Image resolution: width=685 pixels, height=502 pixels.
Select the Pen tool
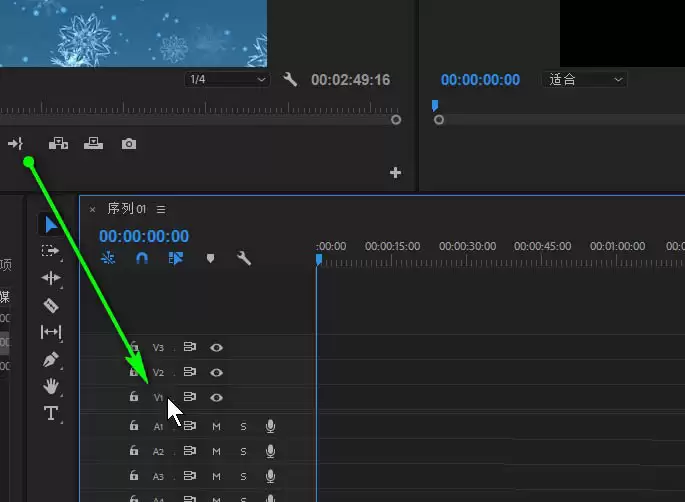(x=51, y=360)
